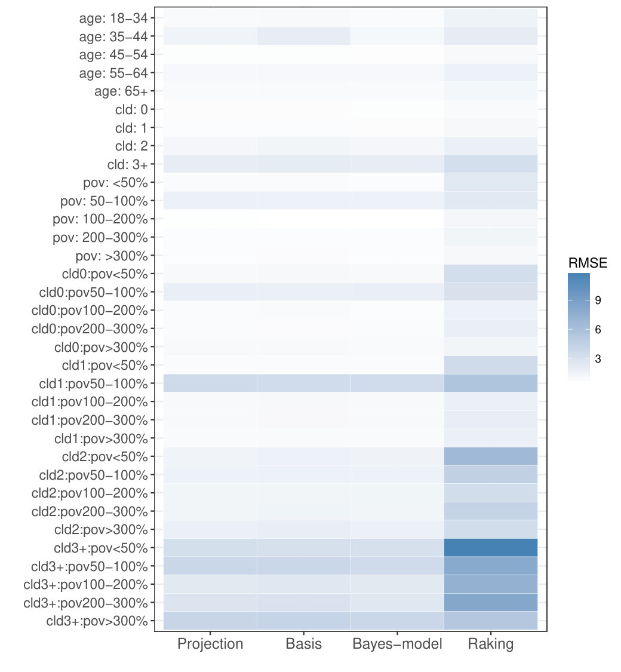Click Raking cell for cld3+:pov200–300% row
This screenshot has width=621, height=672.
(490, 603)
